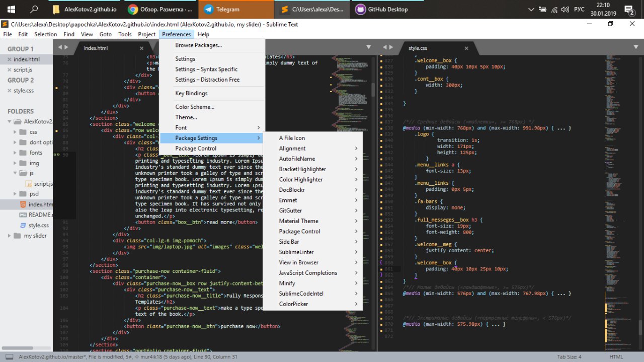Expand the my slider folder
This screenshot has width=644, height=362.
pos(10,236)
